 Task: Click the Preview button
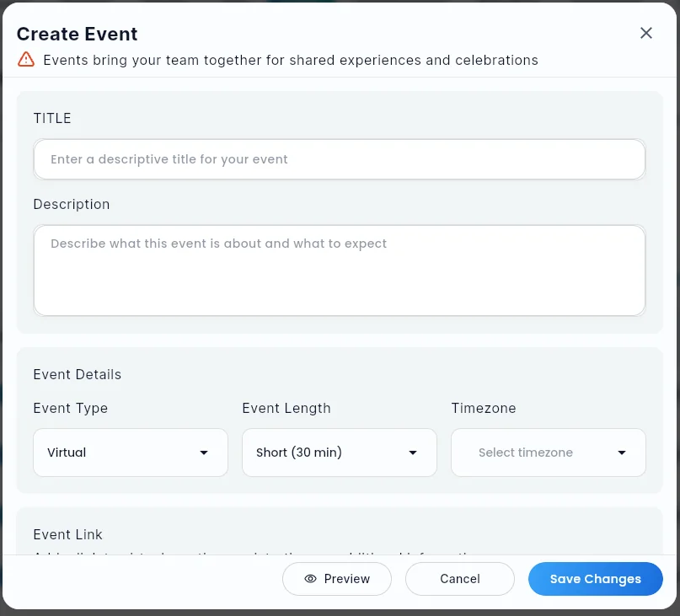pyautogui.click(x=337, y=579)
